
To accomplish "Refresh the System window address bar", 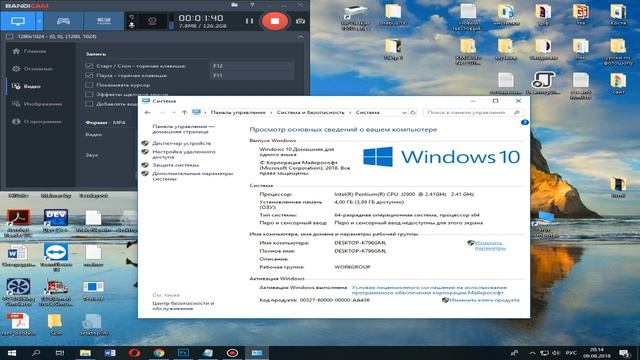I will pos(413,113).
